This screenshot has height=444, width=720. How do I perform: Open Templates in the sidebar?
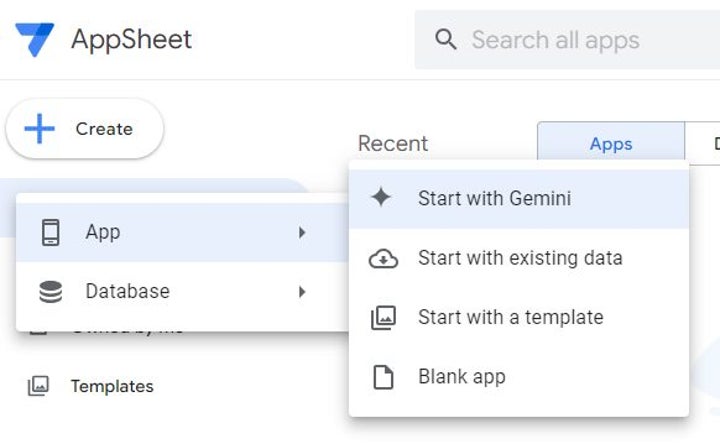pos(111,386)
